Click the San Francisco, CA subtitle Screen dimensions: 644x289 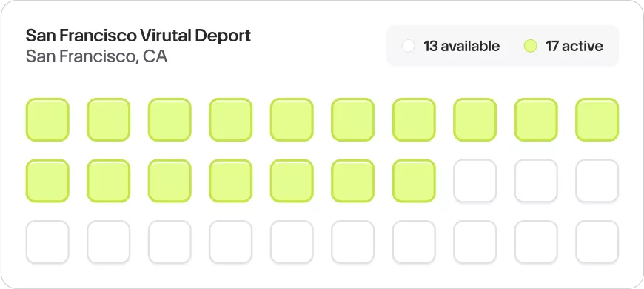96,56
